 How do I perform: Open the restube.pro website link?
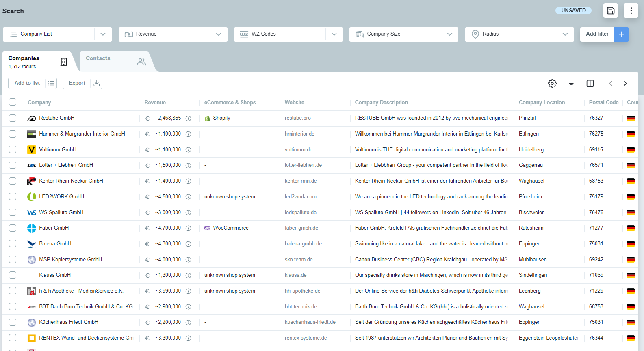pos(298,118)
